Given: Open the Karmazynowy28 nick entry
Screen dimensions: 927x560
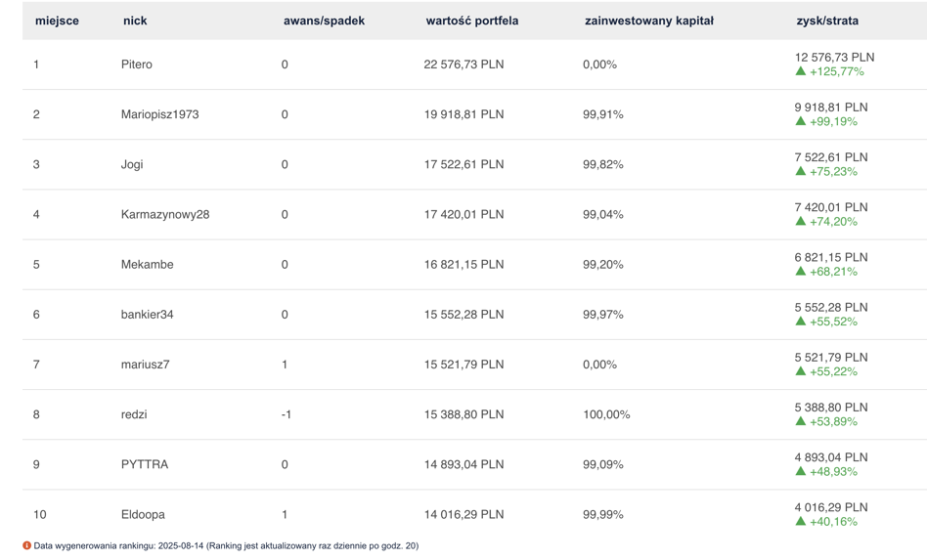Looking at the screenshot, I should pos(165,214).
